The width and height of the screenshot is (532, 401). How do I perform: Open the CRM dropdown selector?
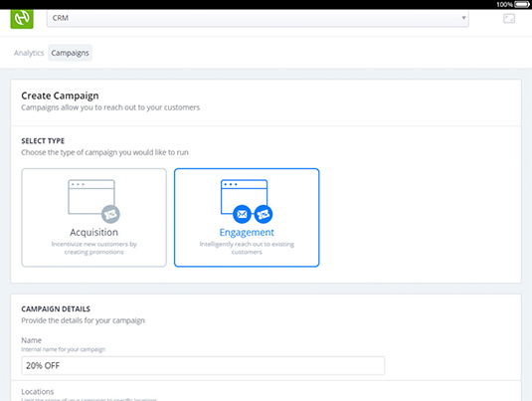258,18
